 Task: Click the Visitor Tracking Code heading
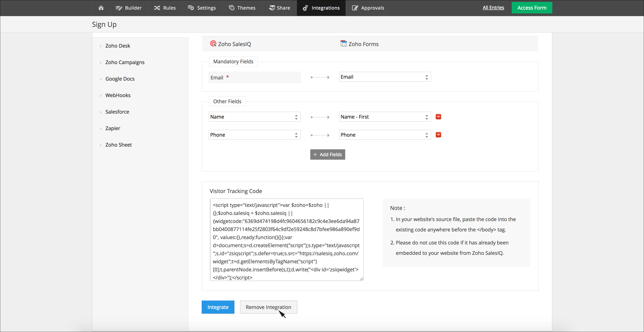(x=236, y=191)
